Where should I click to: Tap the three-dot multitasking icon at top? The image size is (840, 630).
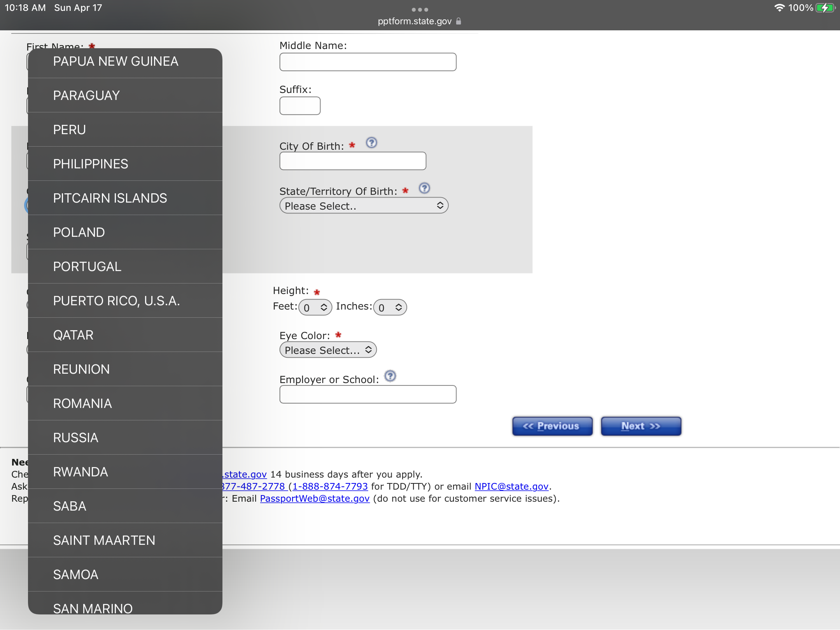point(420,9)
